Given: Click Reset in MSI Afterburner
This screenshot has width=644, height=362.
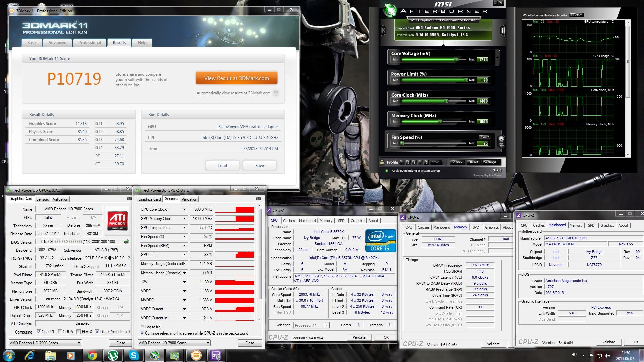Looking at the screenshot, I should pyautogui.click(x=474, y=162).
